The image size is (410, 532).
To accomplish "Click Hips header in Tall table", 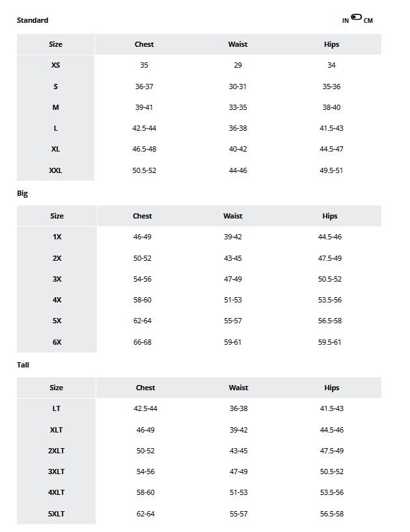I will coord(331,388).
